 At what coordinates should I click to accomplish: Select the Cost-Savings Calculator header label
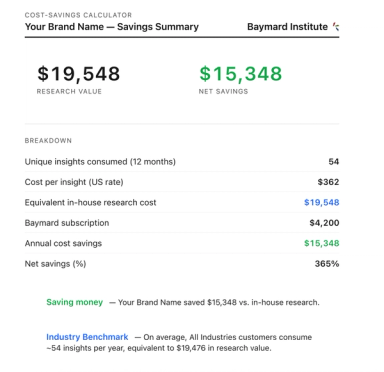[x=78, y=15]
